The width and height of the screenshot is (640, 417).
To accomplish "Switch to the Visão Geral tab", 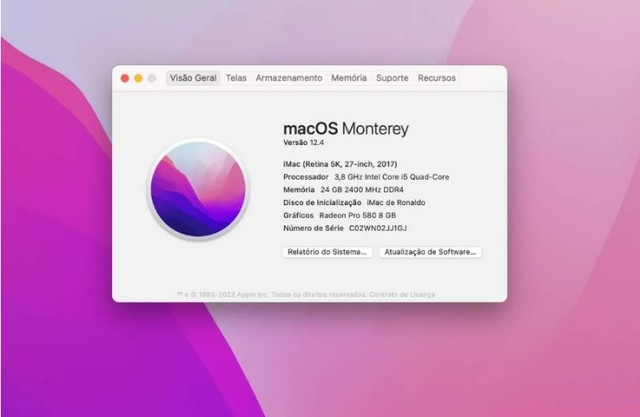I will (x=193, y=78).
